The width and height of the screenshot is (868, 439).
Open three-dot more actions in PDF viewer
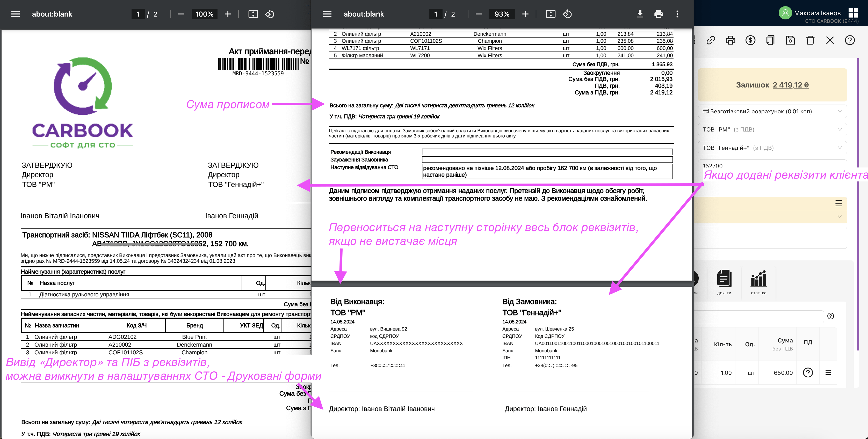click(677, 14)
